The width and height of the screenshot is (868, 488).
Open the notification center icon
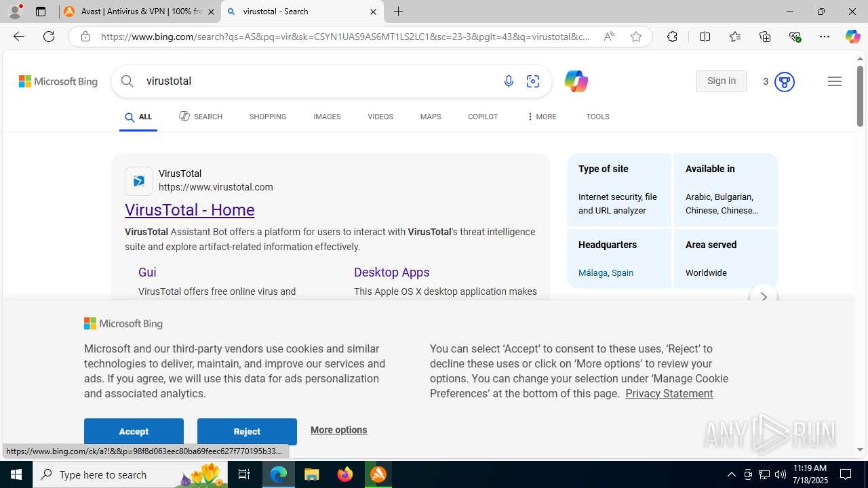(846, 474)
